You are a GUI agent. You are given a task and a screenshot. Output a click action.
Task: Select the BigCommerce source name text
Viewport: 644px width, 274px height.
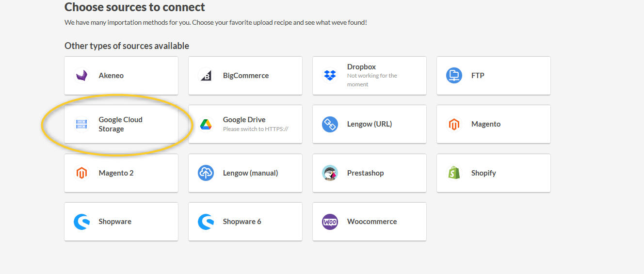245,76
